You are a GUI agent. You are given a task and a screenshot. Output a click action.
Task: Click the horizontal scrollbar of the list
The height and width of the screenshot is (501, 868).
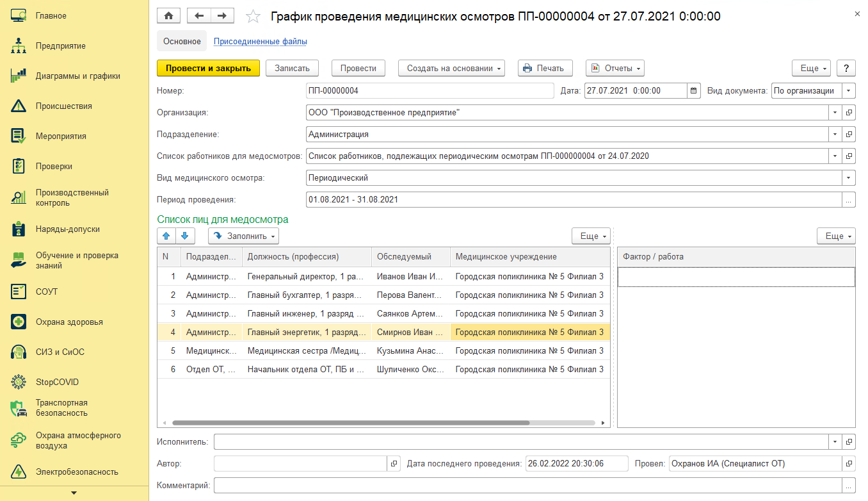coord(351,423)
